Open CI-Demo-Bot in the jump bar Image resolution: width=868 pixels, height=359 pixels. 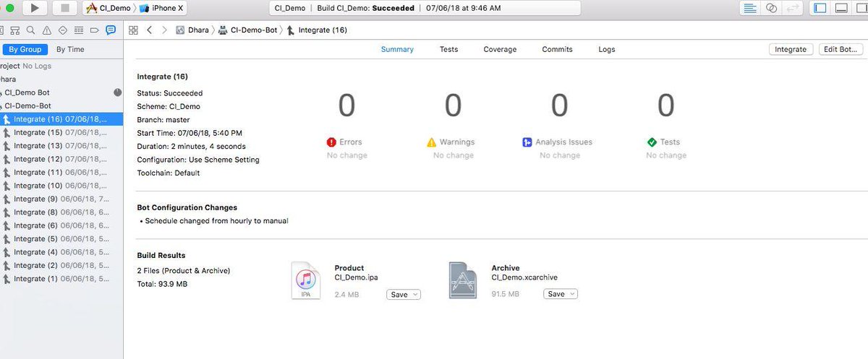[248, 30]
